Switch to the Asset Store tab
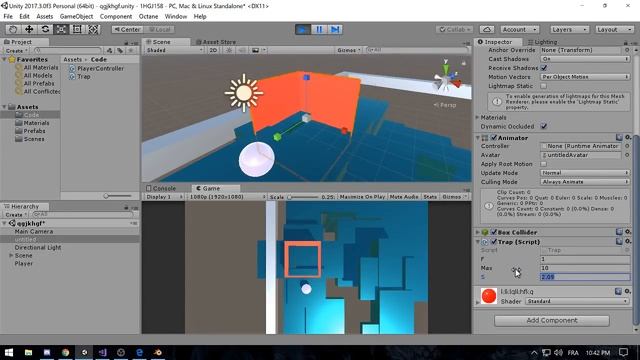 216,42
